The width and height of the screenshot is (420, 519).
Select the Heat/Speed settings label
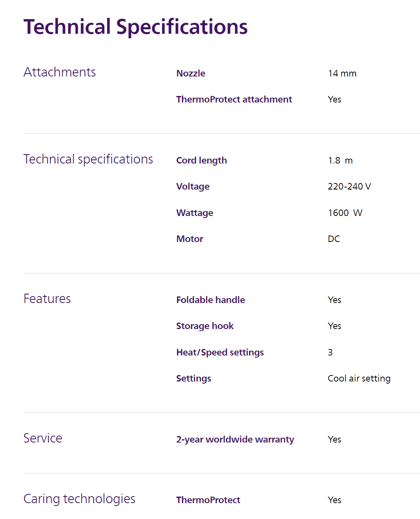point(220,352)
